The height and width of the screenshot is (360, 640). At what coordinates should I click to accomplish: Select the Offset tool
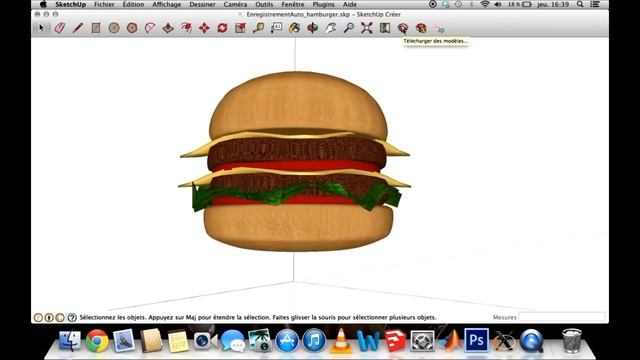(x=186, y=28)
